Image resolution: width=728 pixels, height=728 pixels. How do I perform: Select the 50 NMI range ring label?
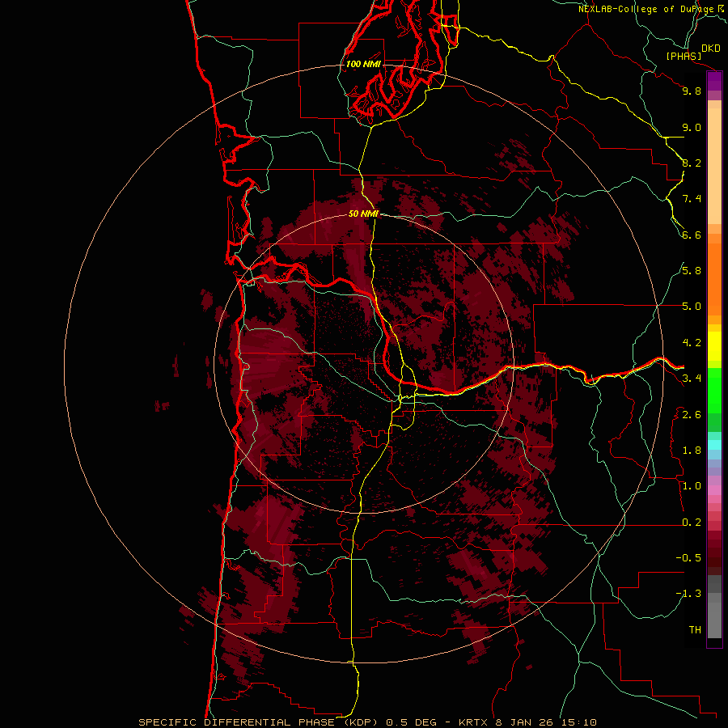pos(363,214)
